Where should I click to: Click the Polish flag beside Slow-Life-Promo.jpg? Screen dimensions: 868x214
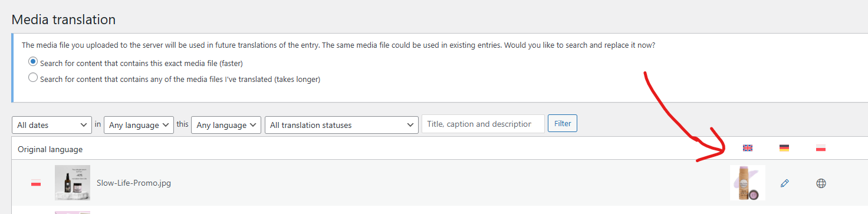(x=36, y=183)
